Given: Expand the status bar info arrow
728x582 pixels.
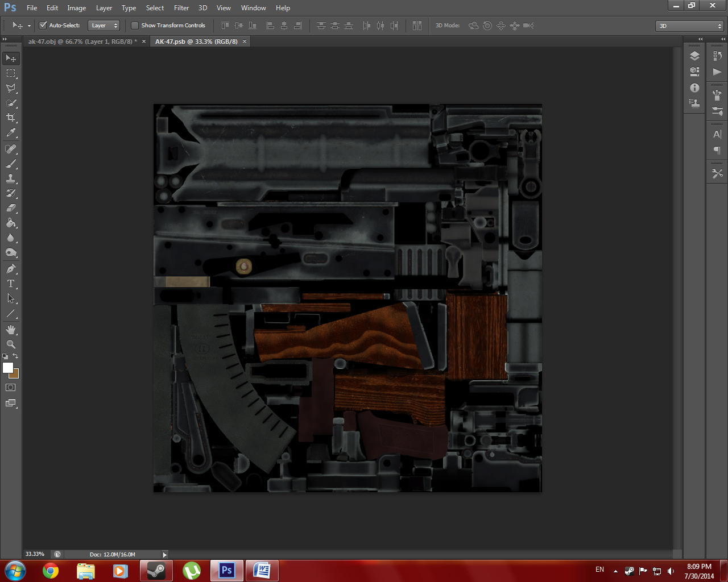Looking at the screenshot, I should click(x=165, y=555).
